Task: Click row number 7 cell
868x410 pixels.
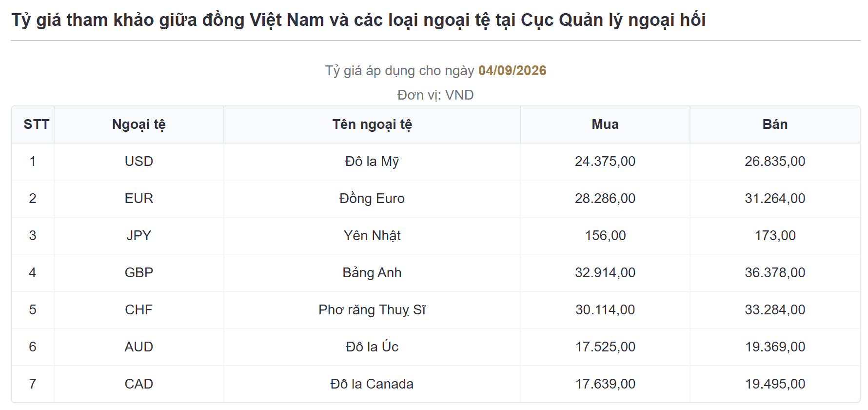Action: [x=33, y=384]
